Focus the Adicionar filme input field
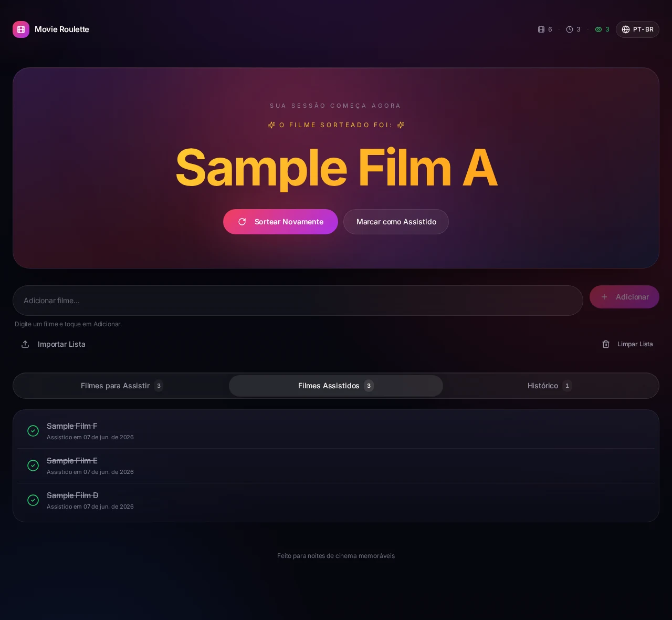This screenshot has width=672, height=620. point(298,301)
